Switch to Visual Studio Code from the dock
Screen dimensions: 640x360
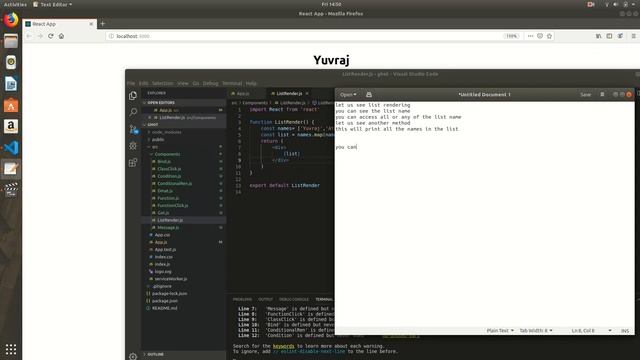pyautogui.click(x=11, y=147)
